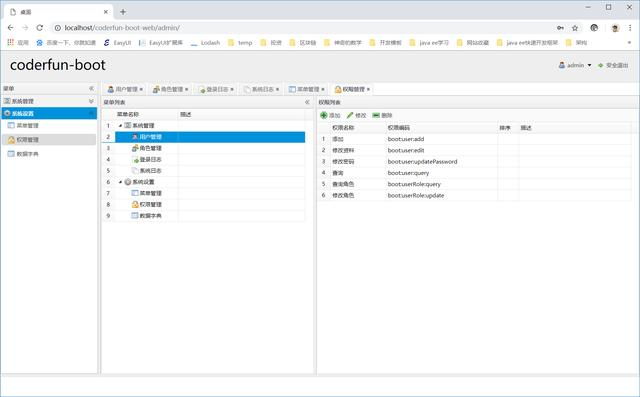Click the 权限名称 column header
Image resolution: width=640 pixels, height=397 pixels.
357,128
